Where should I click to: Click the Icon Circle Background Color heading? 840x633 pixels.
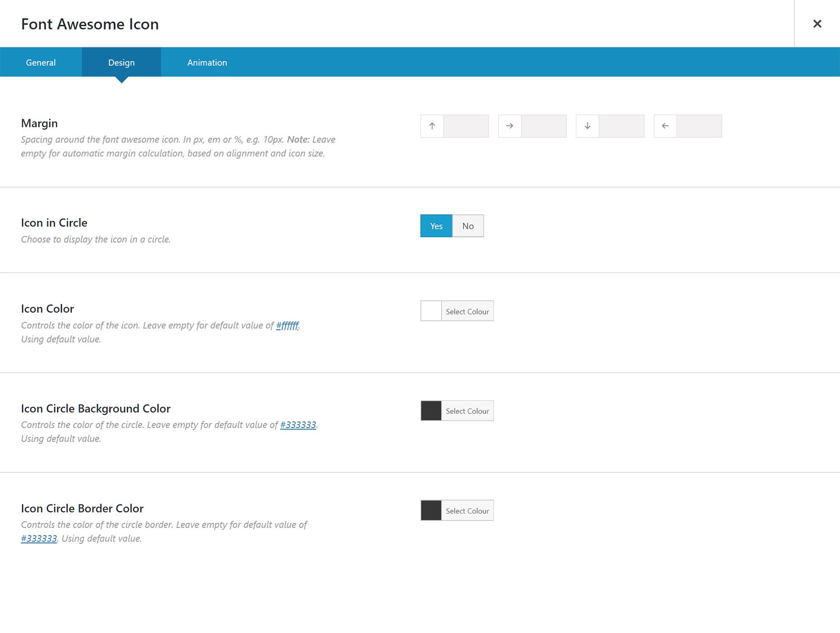(x=96, y=408)
